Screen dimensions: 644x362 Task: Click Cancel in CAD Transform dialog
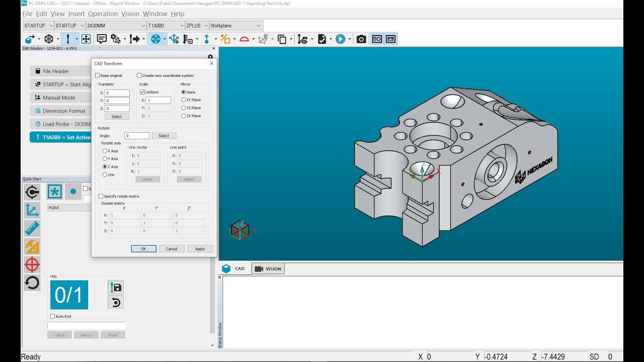point(172,249)
